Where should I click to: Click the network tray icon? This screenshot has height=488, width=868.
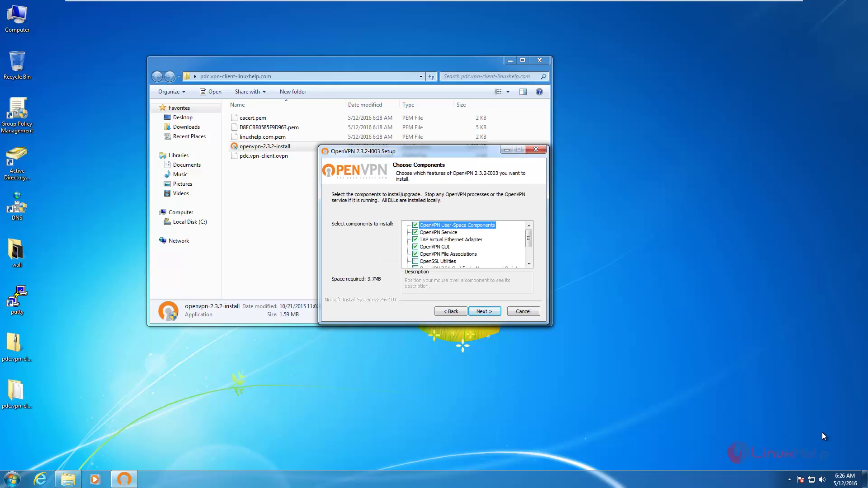click(x=811, y=479)
